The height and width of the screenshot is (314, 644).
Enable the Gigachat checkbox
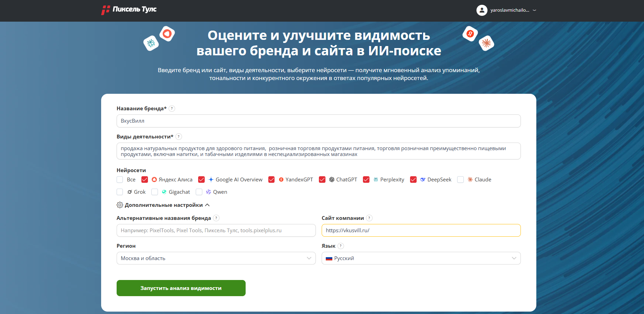pos(155,192)
